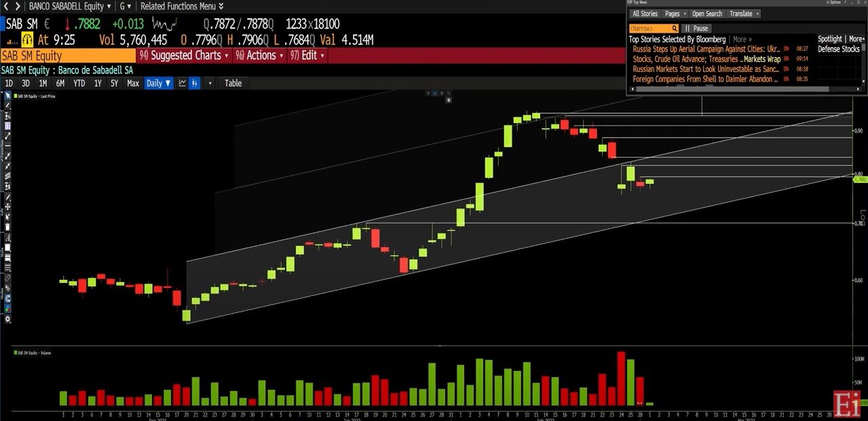Select the 1Y time range
The image size is (868, 421).
tap(98, 84)
